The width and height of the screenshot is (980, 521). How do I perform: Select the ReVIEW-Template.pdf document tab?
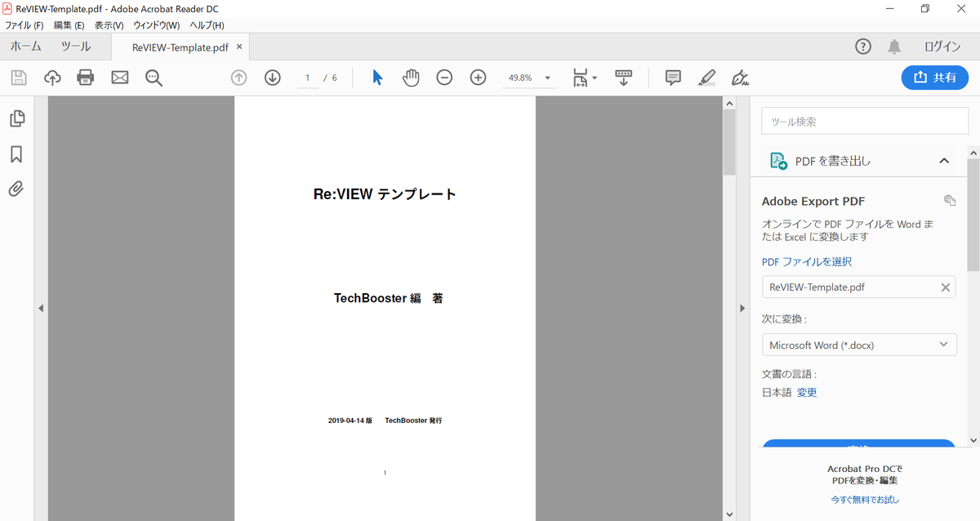tap(180, 47)
